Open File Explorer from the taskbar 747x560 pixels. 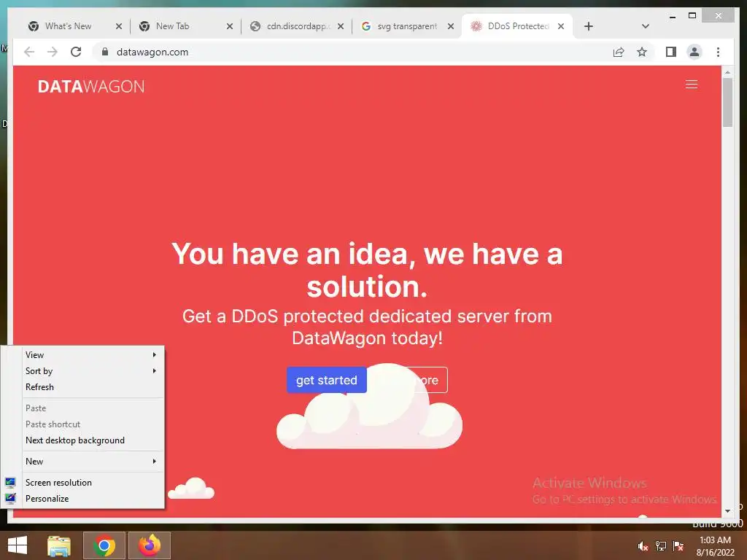59,545
